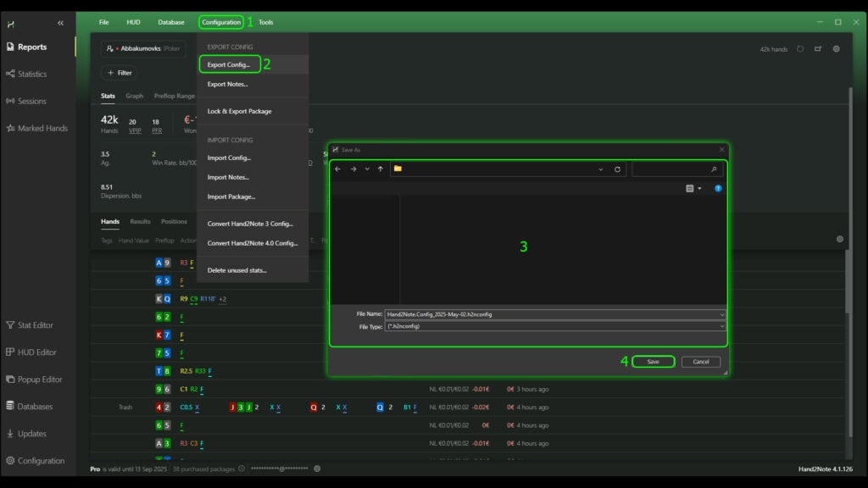Choose Import Package... menu entry

(x=231, y=197)
